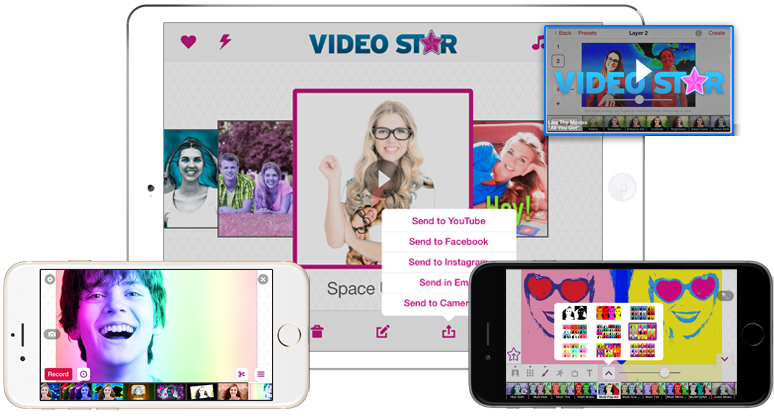Image resolution: width=774 pixels, height=420 pixels.
Task: Pick the black and white pop art swatch
Action: [x=575, y=312]
